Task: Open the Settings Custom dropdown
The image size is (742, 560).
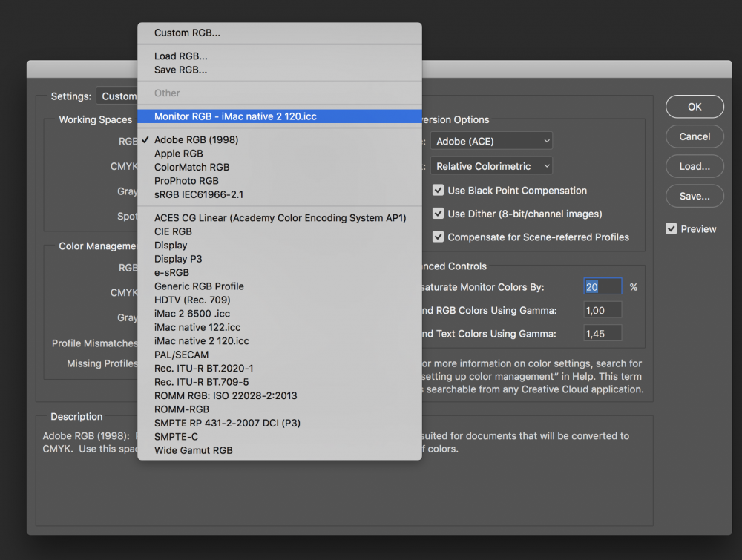Action: tap(117, 96)
